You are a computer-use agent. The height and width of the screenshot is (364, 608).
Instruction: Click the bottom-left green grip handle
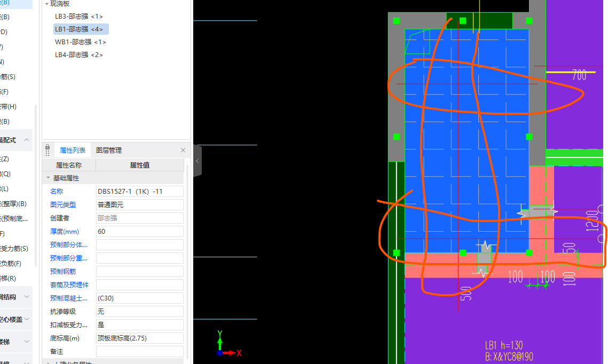click(x=396, y=253)
